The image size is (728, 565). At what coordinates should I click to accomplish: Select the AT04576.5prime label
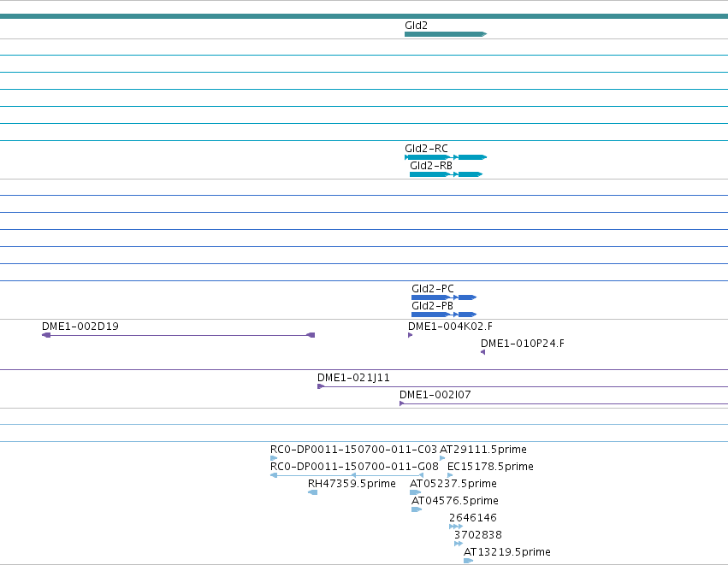coord(455,501)
